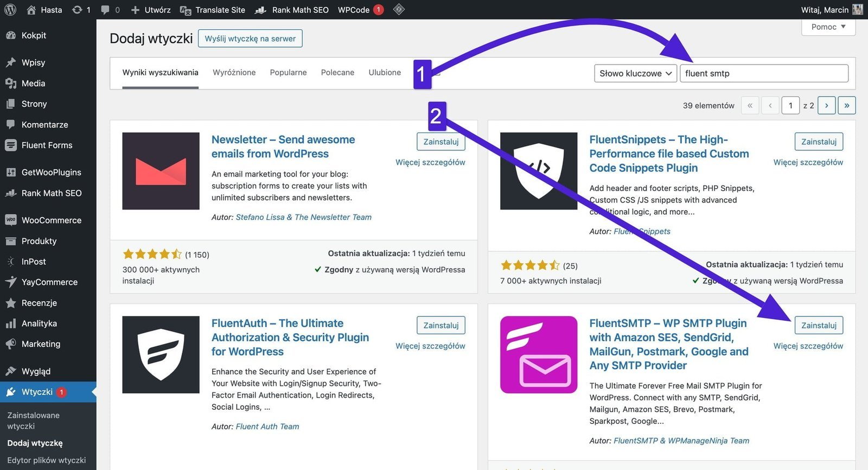Viewport: 868px width, 470px height.
Task: Expand the Słowo kluczowe search type dropdown
Action: [635, 73]
